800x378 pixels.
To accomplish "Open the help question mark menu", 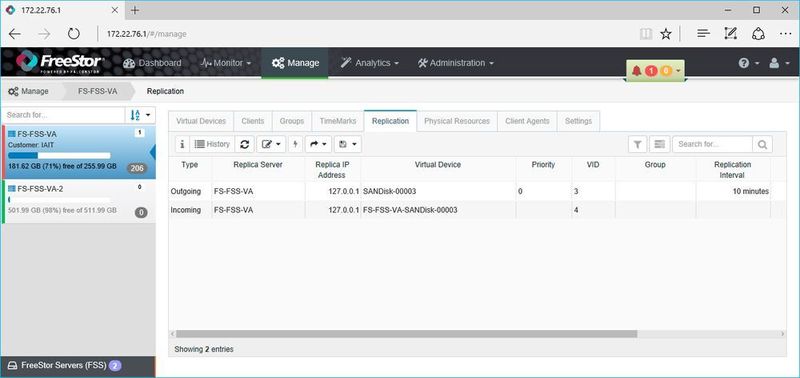I will (x=748, y=63).
